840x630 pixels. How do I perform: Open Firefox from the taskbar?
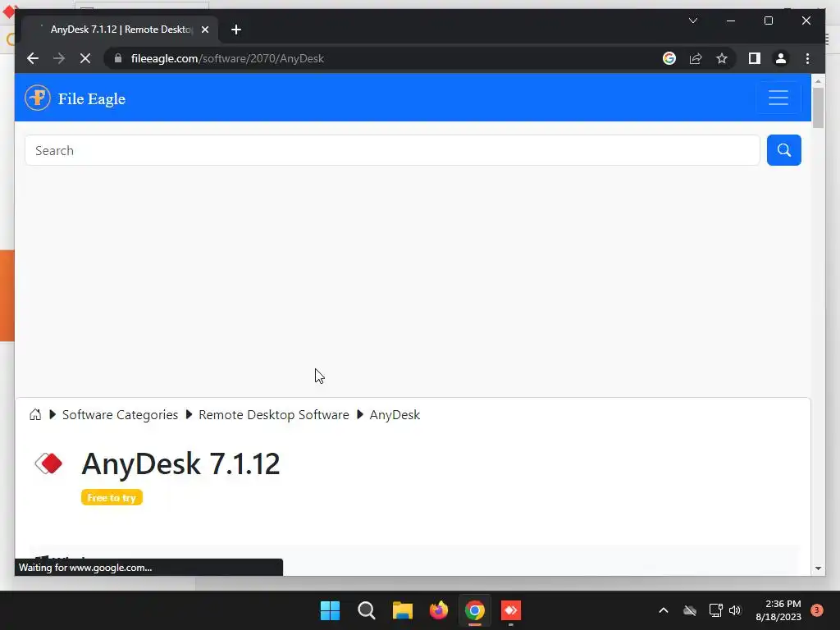439,610
